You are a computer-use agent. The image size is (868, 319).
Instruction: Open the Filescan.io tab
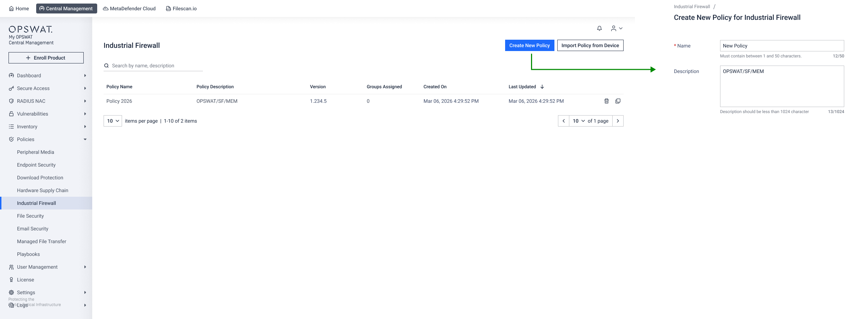coord(181,9)
